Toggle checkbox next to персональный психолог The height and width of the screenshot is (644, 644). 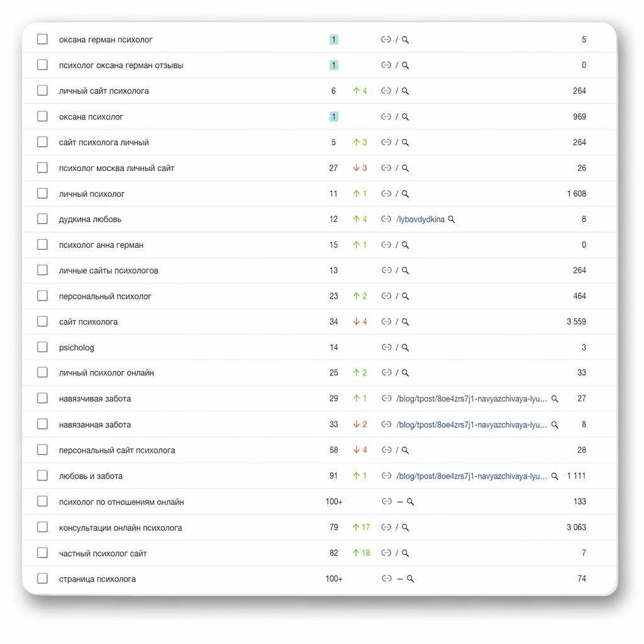click(x=42, y=296)
